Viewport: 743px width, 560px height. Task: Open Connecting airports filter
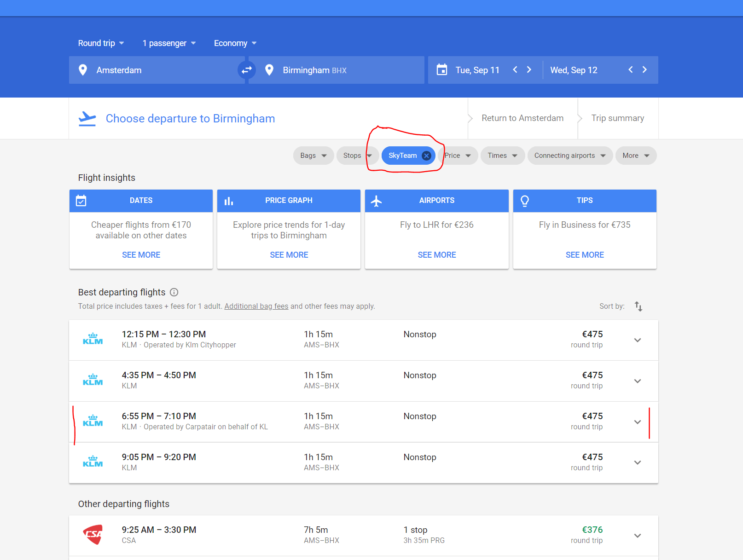pyautogui.click(x=569, y=156)
